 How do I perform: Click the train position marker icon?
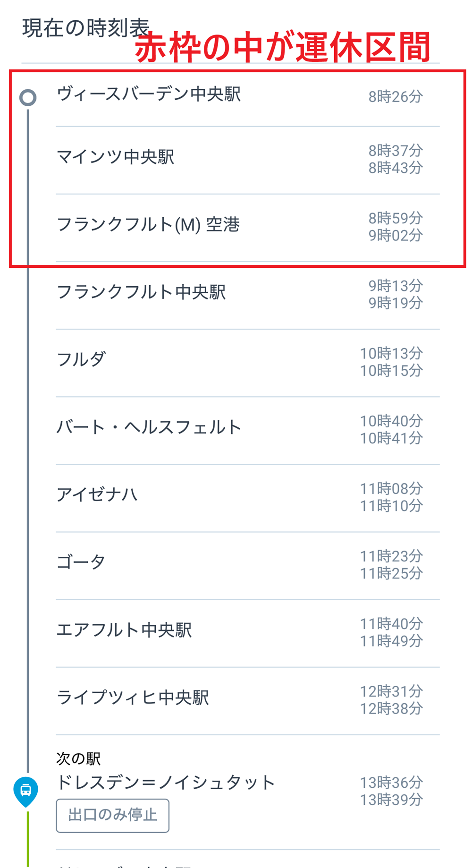click(26, 790)
